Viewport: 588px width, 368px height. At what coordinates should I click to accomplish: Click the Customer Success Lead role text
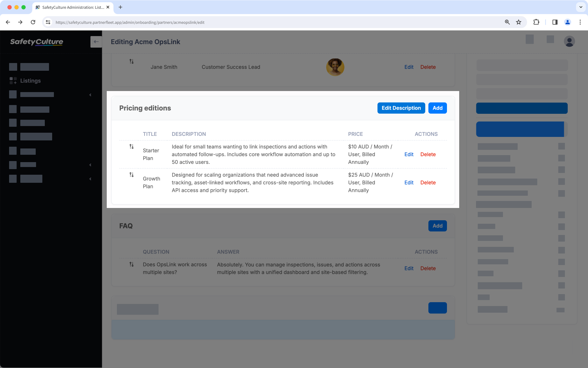coord(231,67)
